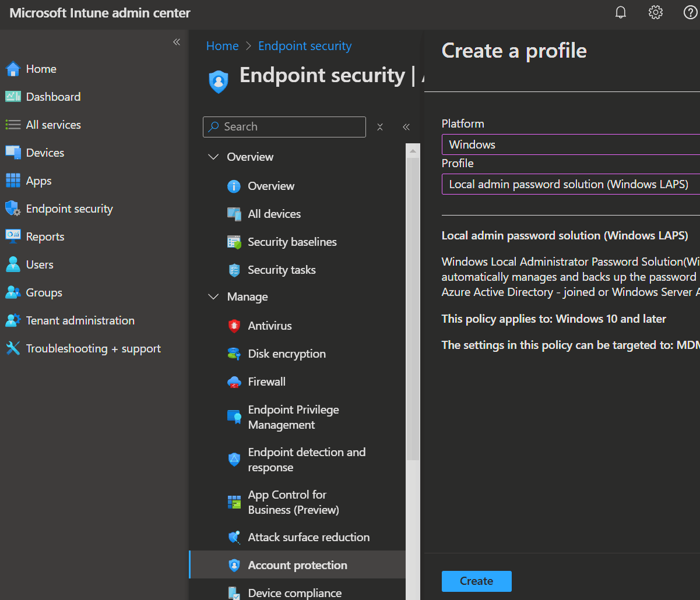Screen dimensions: 700x600
Task: Open Troubleshooting + support wrench icon
Action: click(13, 348)
